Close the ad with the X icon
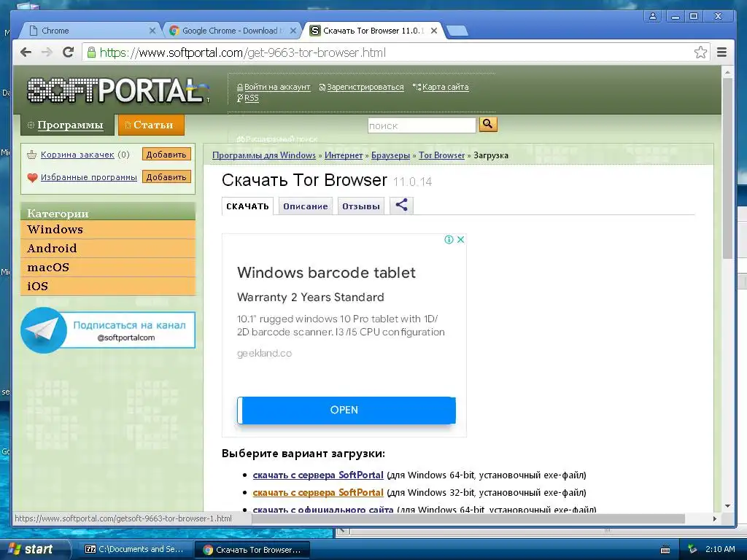Image resolution: width=747 pixels, height=560 pixels. pos(460,239)
